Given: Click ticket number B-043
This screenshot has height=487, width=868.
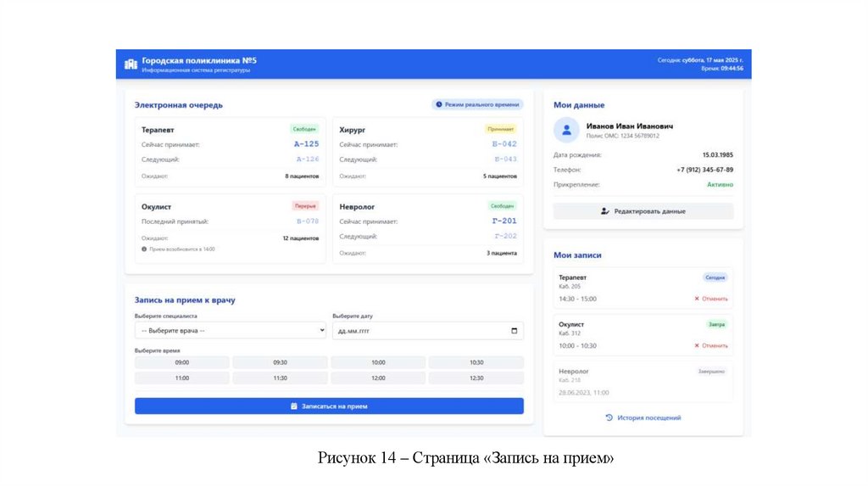Looking at the screenshot, I should click(505, 159).
